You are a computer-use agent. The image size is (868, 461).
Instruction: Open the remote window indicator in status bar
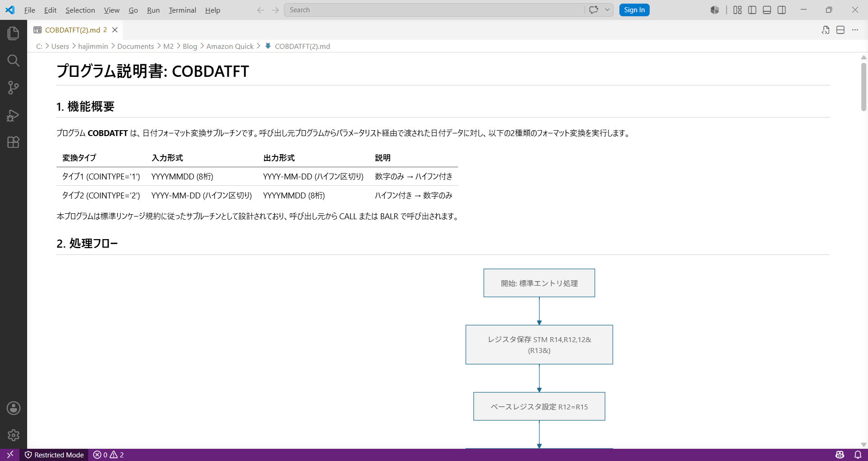(10, 455)
